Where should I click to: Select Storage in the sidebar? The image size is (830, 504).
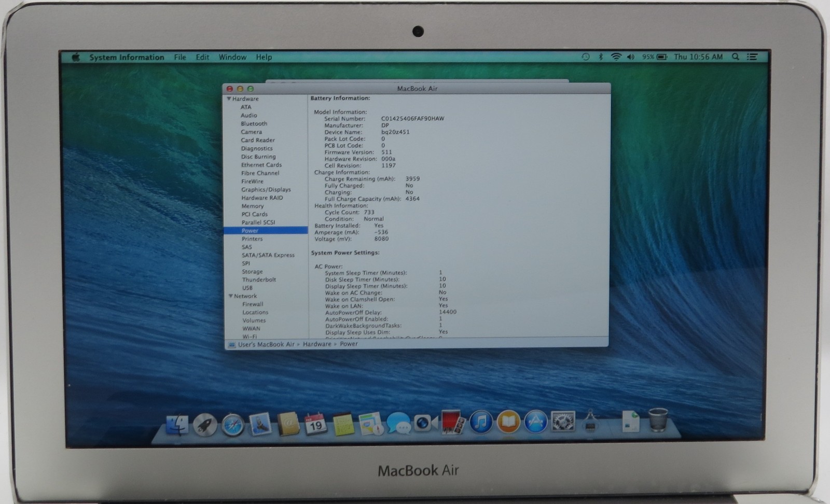pos(252,272)
